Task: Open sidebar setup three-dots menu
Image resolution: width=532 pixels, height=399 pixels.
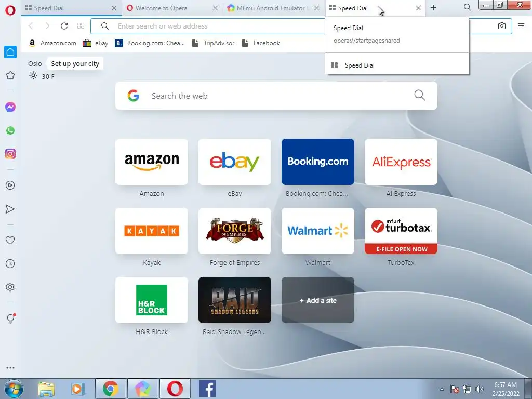Action: point(10,368)
